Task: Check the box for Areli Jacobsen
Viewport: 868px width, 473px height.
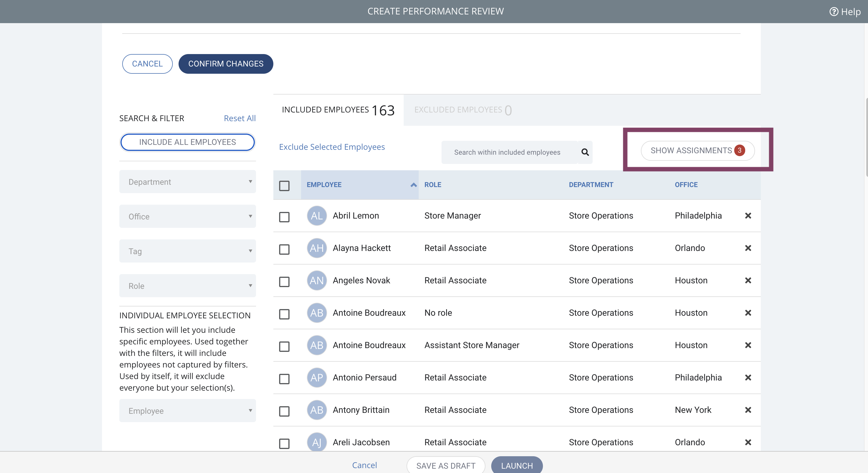Action: click(x=284, y=443)
